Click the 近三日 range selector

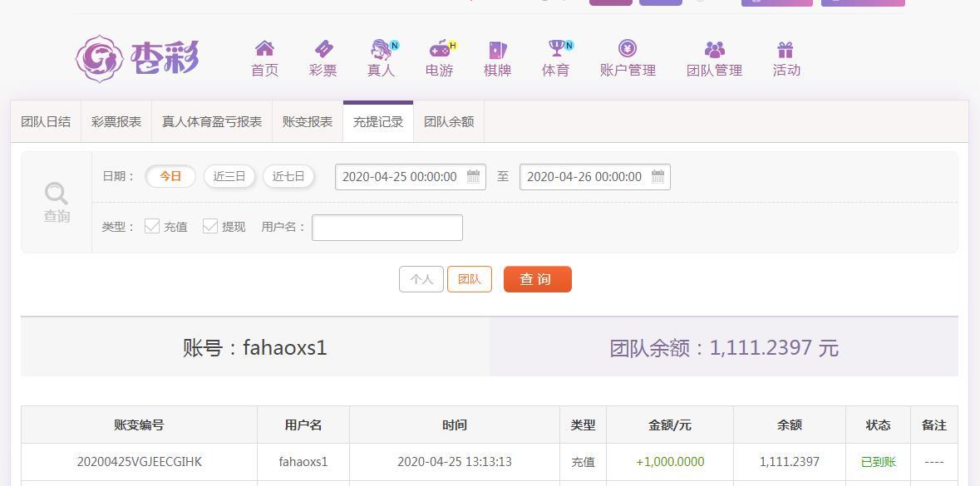tap(229, 176)
